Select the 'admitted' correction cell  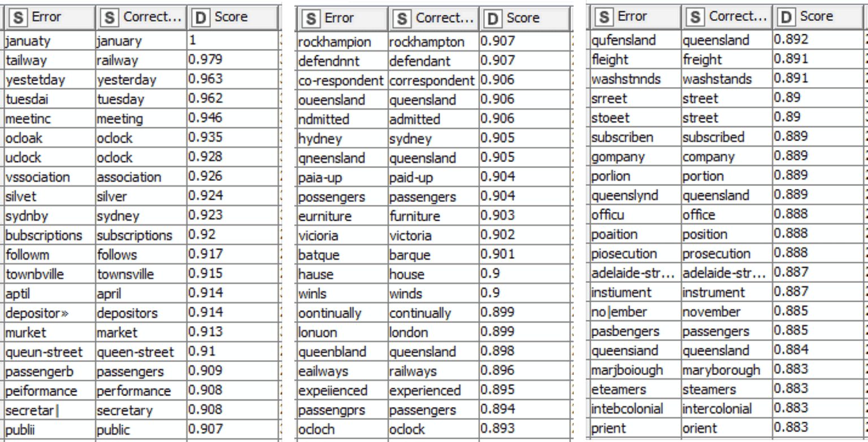(433, 119)
